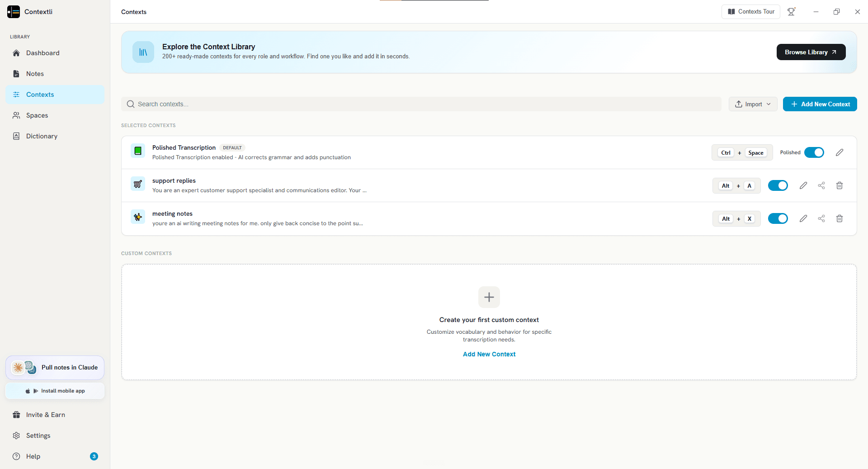This screenshot has height=469, width=868.
Task: Click the blue Add New Context button
Action: [x=820, y=104]
